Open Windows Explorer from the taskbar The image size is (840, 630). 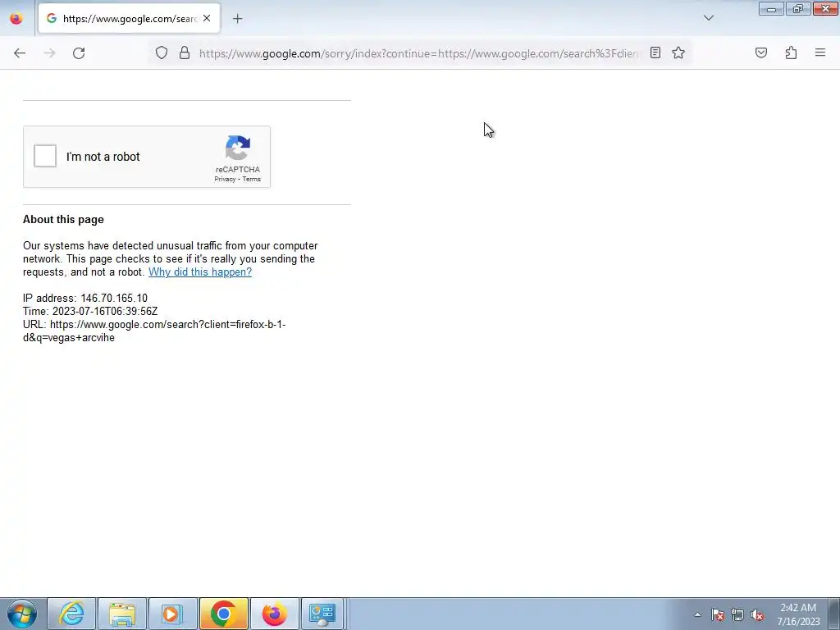coord(122,614)
